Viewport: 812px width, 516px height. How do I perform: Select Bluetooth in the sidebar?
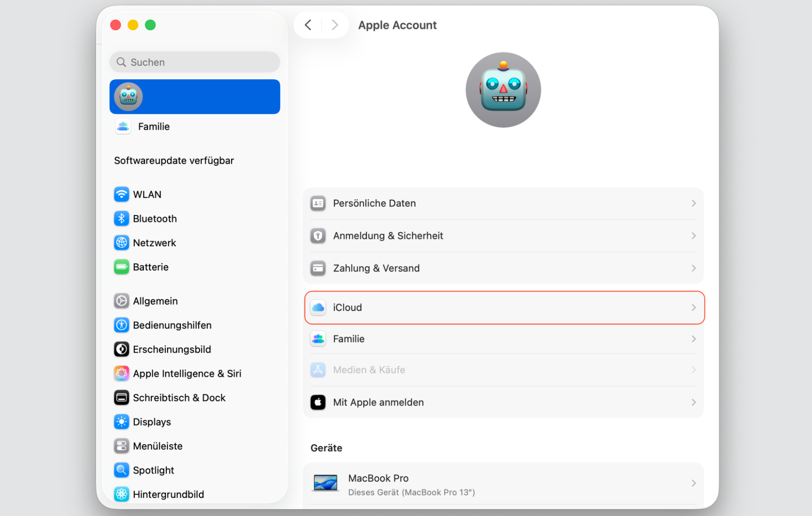(195, 219)
